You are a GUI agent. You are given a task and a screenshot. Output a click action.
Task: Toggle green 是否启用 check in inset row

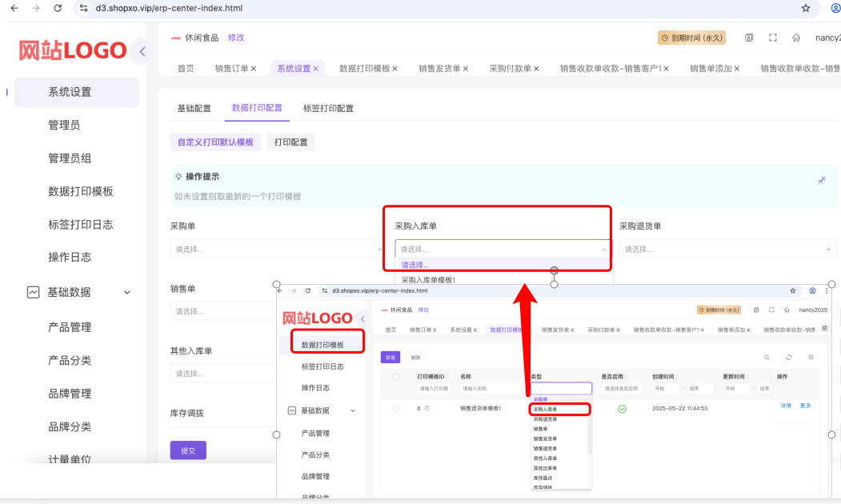click(x=623, y=409)
